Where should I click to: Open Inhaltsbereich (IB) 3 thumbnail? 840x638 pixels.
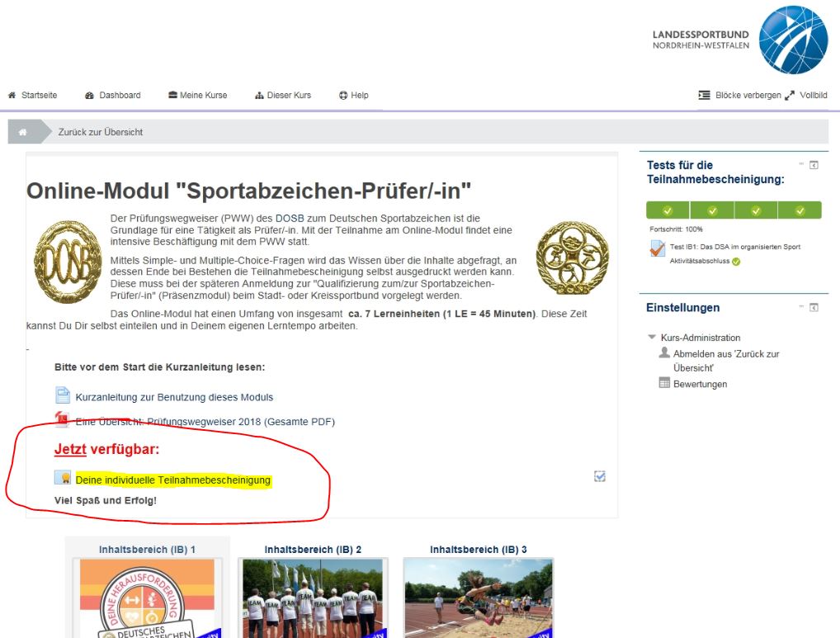point(479,598)
